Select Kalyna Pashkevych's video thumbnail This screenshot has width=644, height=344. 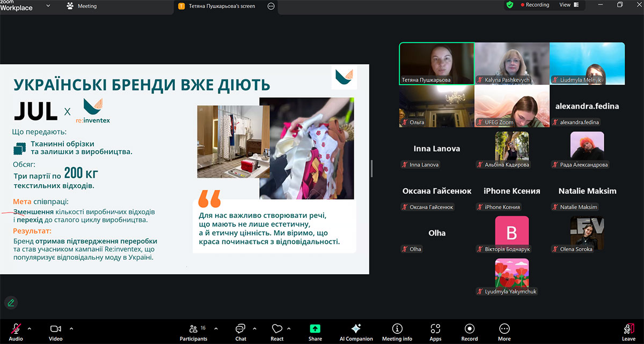511,63
